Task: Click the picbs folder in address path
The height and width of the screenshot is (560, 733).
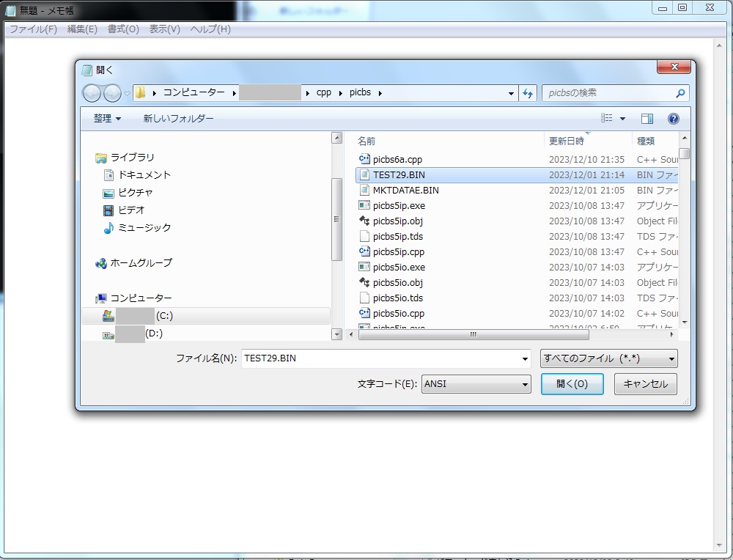Action: tap(360, 92)
